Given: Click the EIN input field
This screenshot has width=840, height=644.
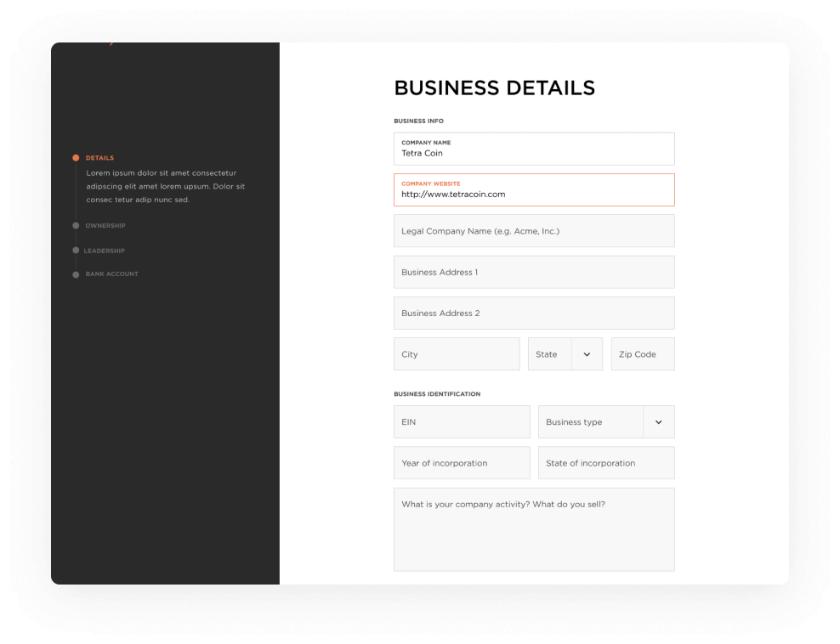Looking at the screenshot, I should 462,422.
